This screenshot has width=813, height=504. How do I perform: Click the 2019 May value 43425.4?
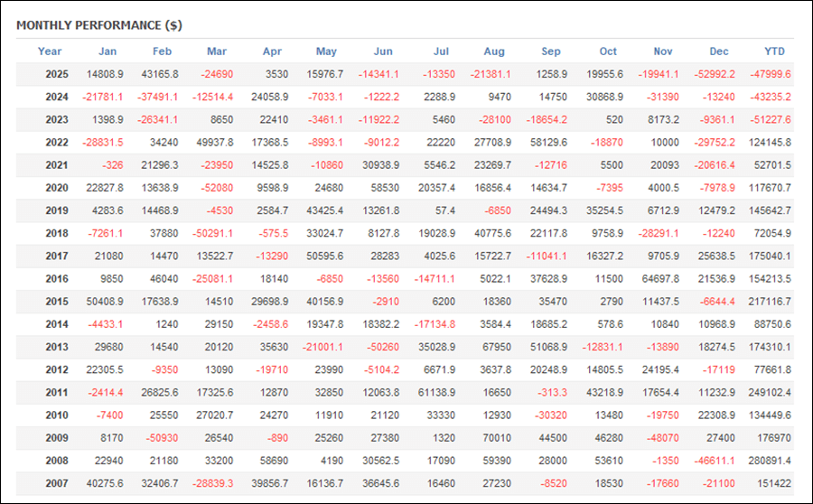point(327,210)
